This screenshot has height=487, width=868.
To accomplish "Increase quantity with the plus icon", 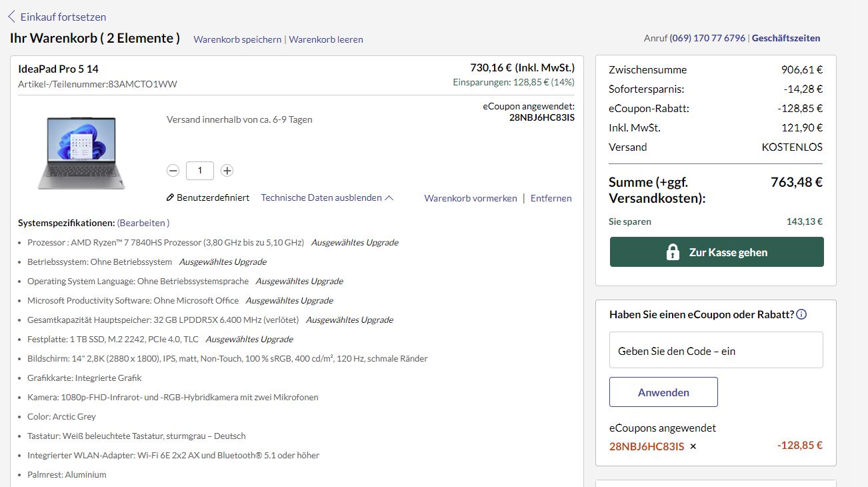I will (x=227, y=171).
